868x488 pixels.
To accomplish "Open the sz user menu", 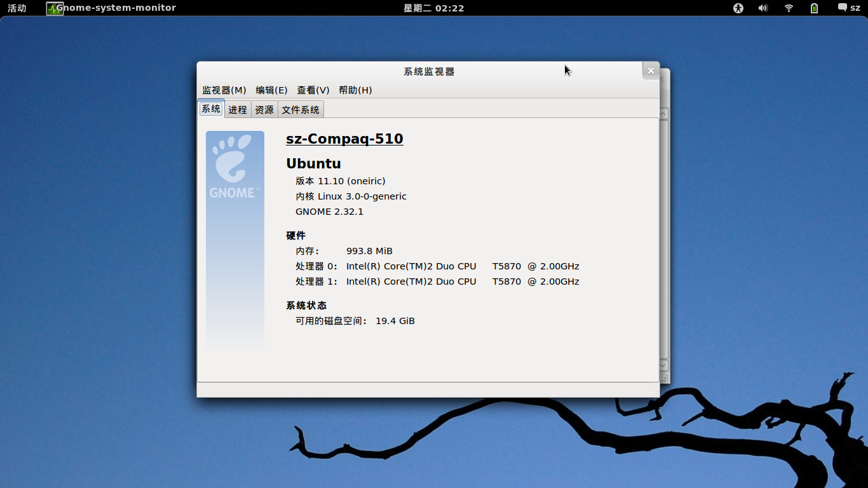I will tap(849, 8).
